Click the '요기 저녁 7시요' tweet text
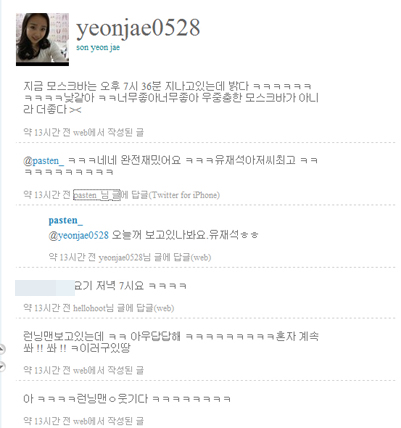 130,286
